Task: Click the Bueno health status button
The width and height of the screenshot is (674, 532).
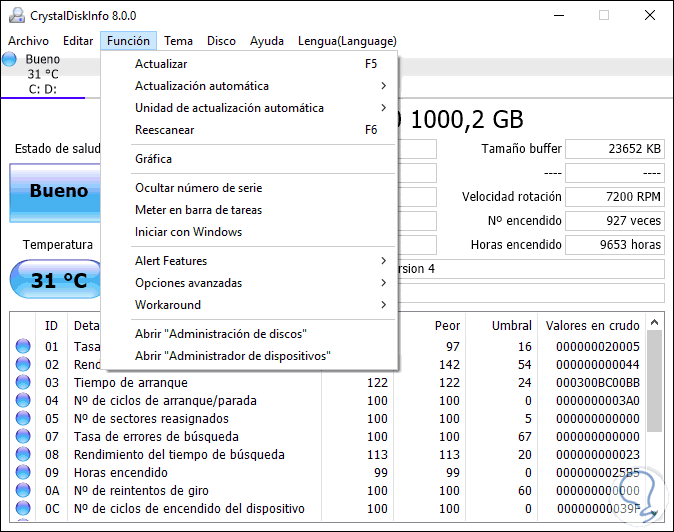Action: (x=55, y=193)
